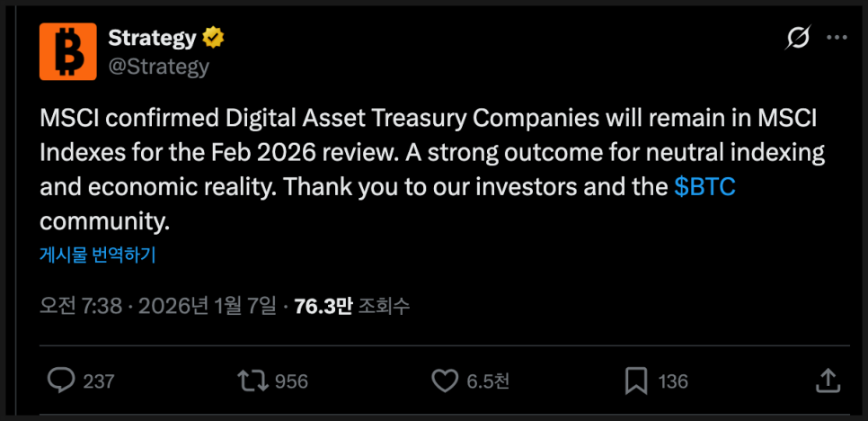Expand the three-dot more options menu
The width and height of the screenshot is (868, 421).
tap(837, 38)
